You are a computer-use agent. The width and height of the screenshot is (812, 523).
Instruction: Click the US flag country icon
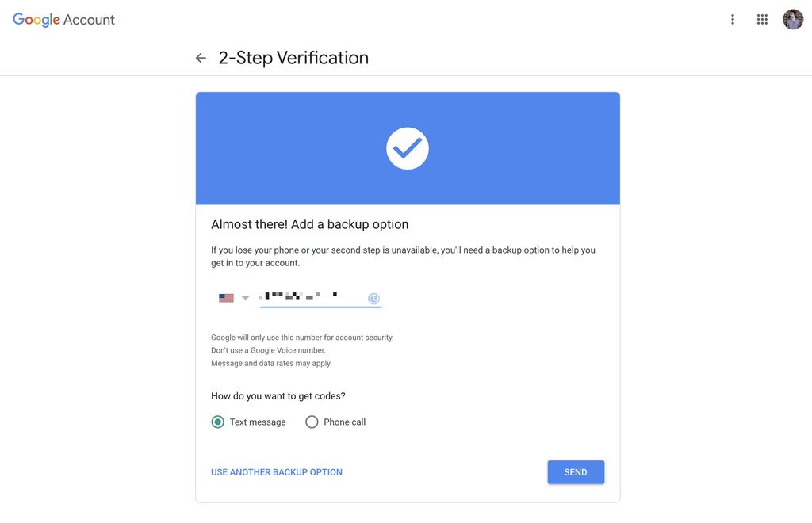click(226, 298)
